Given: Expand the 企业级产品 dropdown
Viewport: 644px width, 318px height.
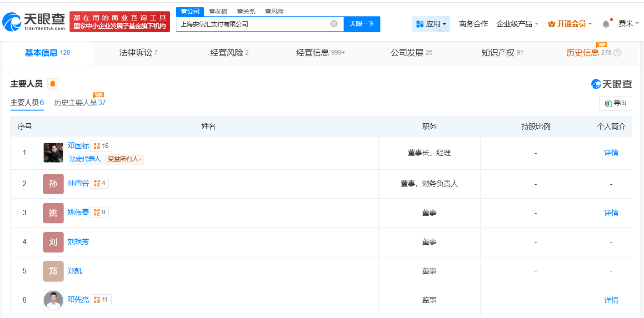Looking at the screenshot, I should click(x=517, y=24).
